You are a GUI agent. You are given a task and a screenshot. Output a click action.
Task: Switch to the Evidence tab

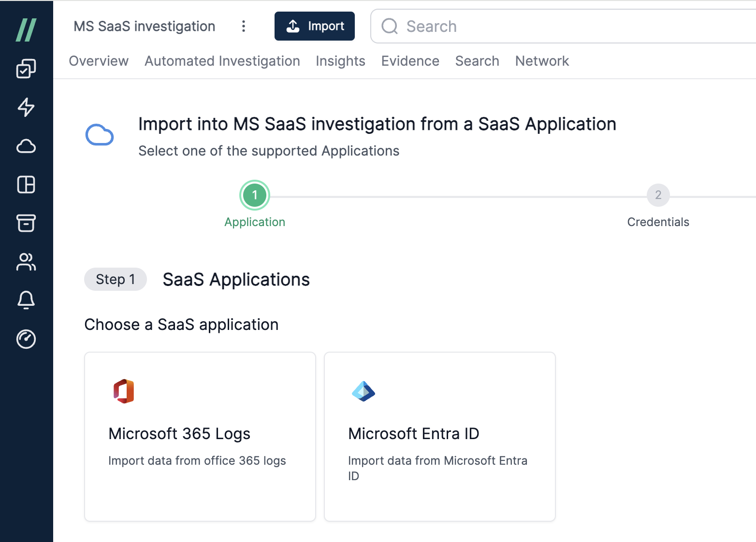pos(410,61)
